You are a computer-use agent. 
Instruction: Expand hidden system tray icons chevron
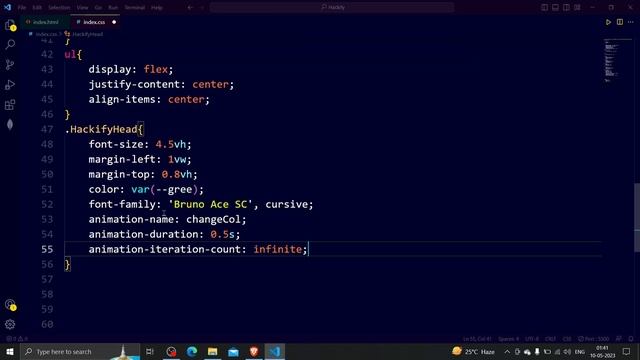pyautogui.click(x=507, y=351)
